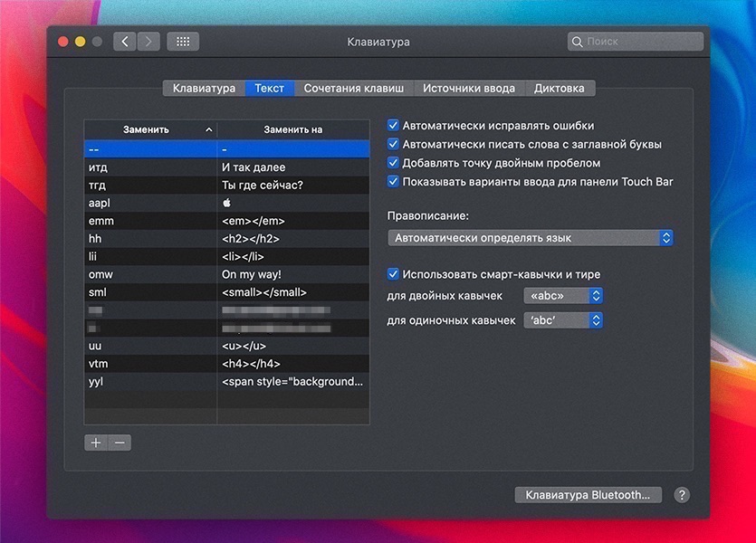Minimize the window with yellow button
Screen dimensions: 756x543
[x=80, y=42]
